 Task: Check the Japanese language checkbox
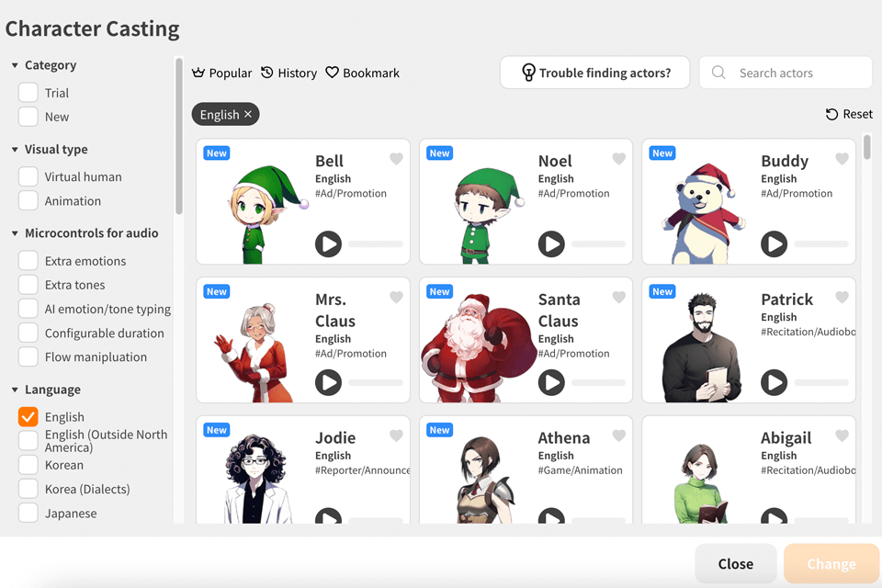coord(28,514)
